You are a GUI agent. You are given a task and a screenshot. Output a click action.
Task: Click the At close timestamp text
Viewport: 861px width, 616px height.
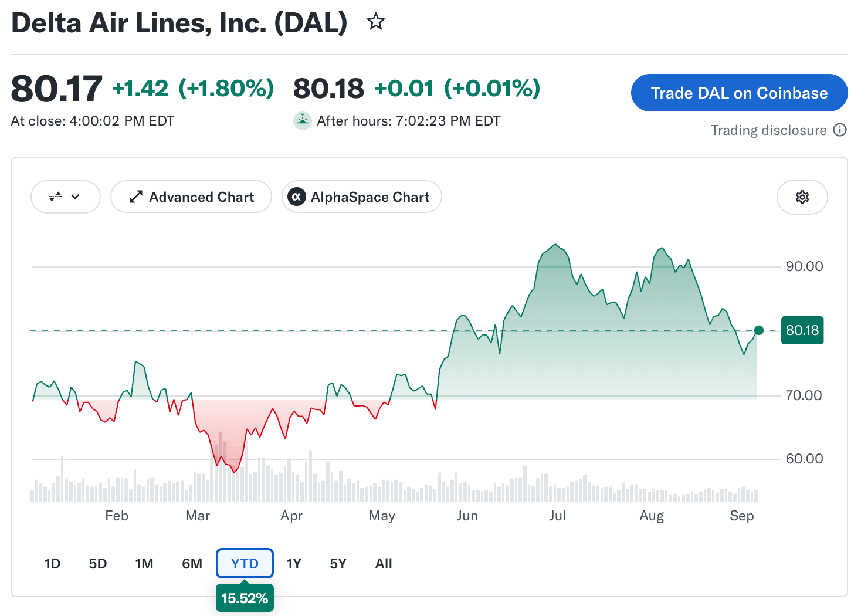(x=93, y=121)
